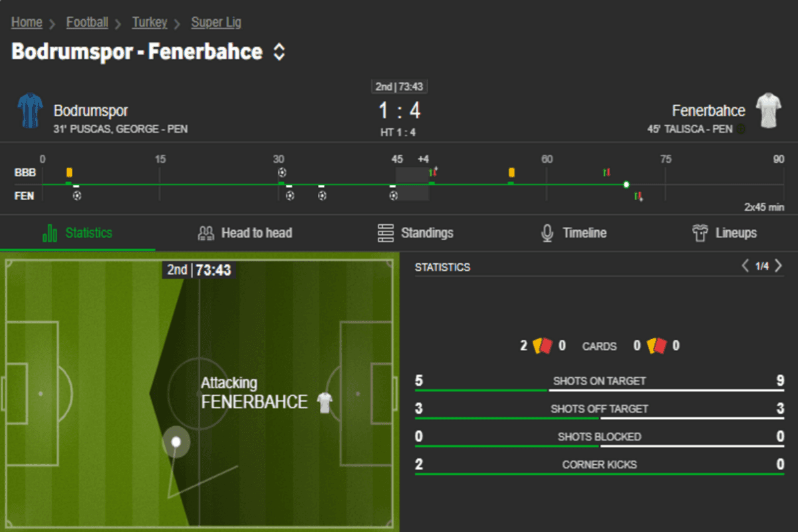This screenshot has width=798, height=532.
Task: Click Fenerbahce's substitution marker after 70 minutes
Action: [638, 196]
